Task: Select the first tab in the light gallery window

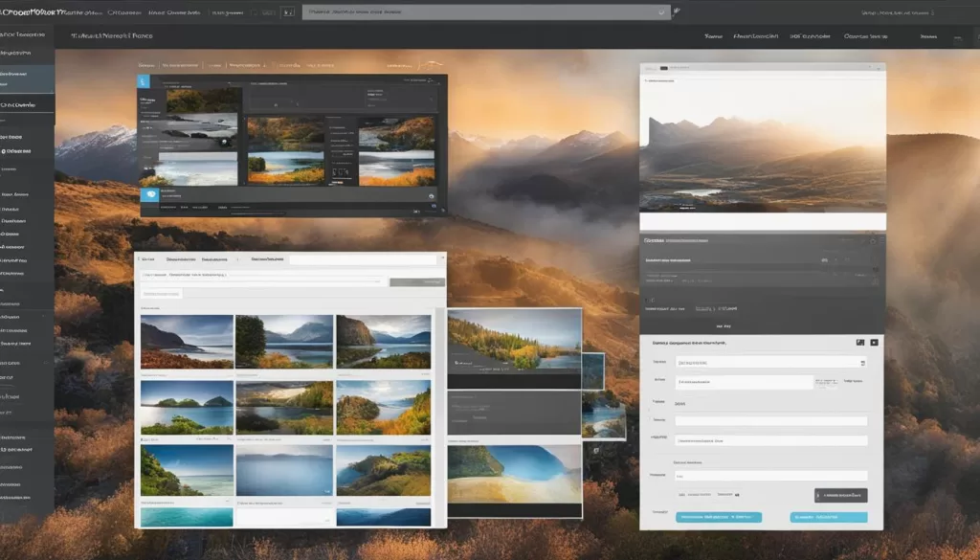Action: 149,258
